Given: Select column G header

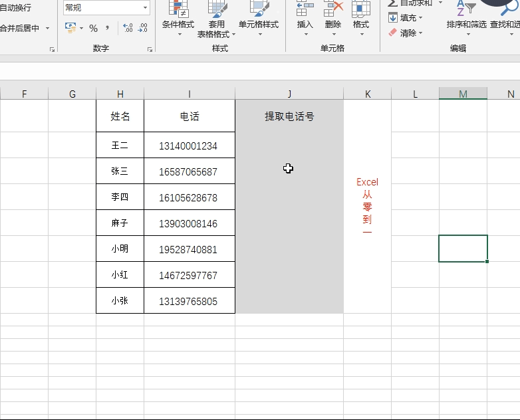Looking at the screenshot, I should tap(72, 94).
